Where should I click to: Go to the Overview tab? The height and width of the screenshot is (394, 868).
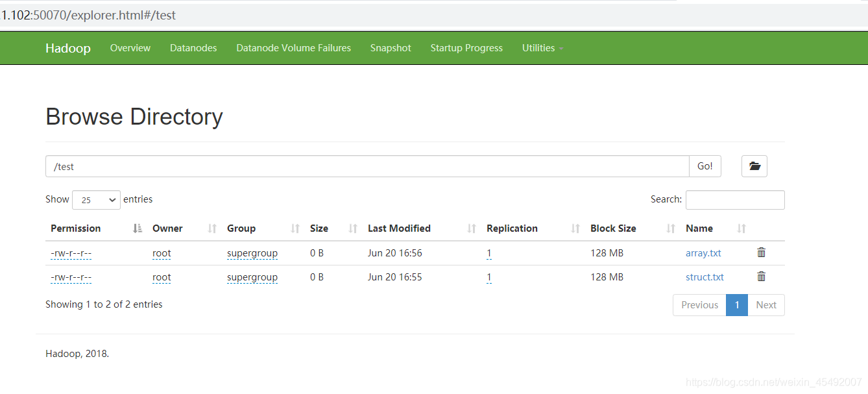pos(130,48)
